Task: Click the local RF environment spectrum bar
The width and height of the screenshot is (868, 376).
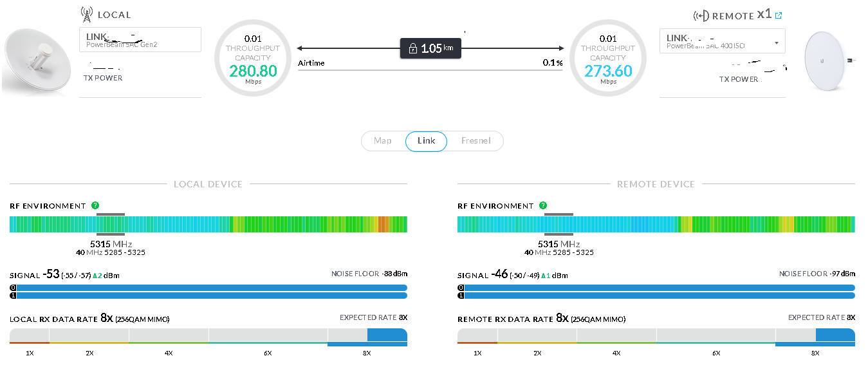Action: pos(208,224)
